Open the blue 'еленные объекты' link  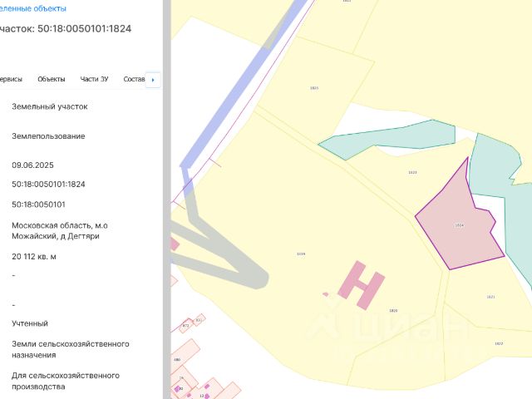point(33,8)
